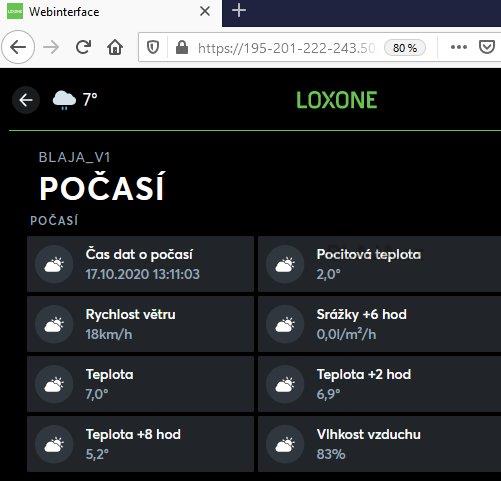Click the browser back navigation button
The height and width of the screenshot is (481, 501).
[18, 47]
